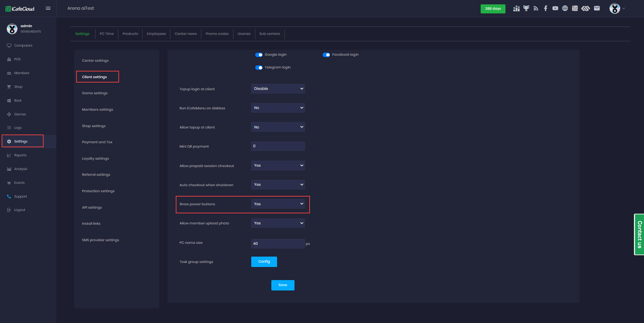This screenshot has width=644, height=323.
Task: Click the PC name size field
Action: coord(278,244)
